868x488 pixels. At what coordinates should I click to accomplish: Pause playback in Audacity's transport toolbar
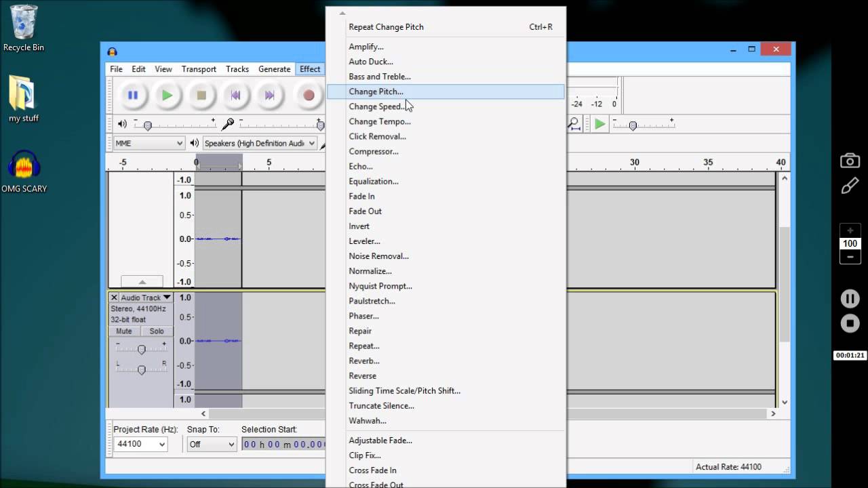[x=133, y=96]
